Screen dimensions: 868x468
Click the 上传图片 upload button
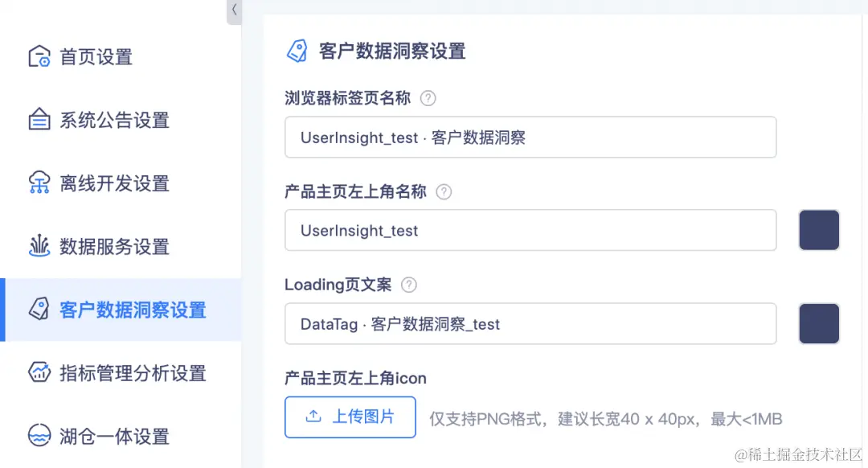[x=350, y=417]
